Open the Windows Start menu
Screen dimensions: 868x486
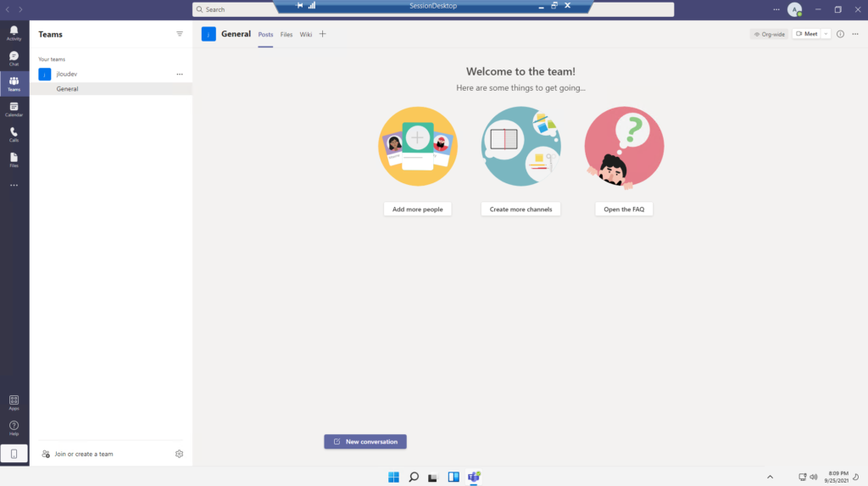point(393,477)
